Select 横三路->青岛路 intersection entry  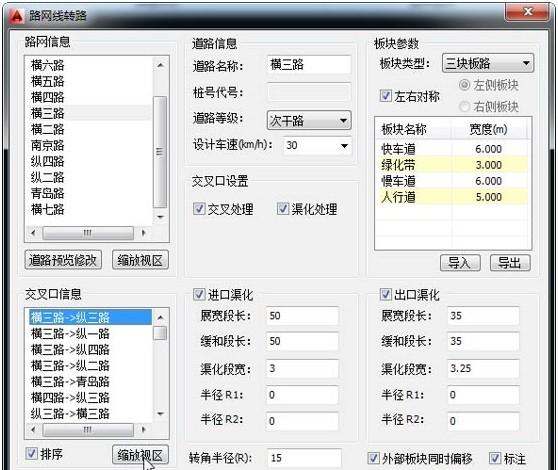[90, 381]
